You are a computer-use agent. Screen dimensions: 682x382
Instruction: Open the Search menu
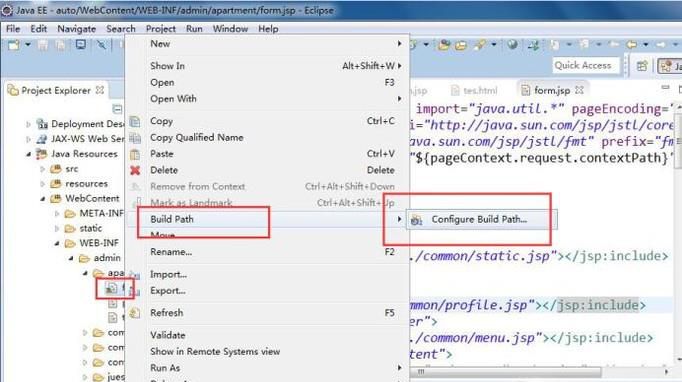pyautogui.click(x=120, y=29)
